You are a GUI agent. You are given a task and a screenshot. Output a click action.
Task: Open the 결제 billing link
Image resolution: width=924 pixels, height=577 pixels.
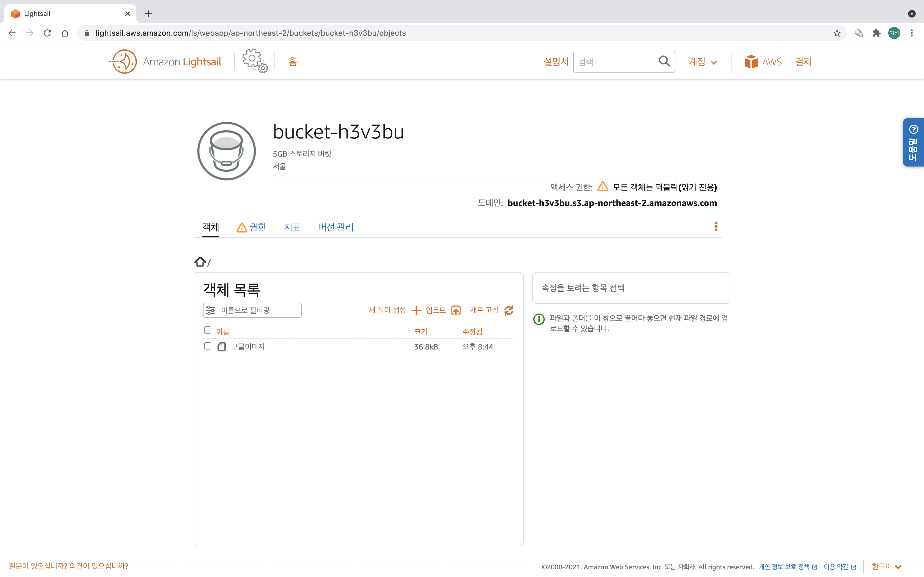[x=803, y=62]
